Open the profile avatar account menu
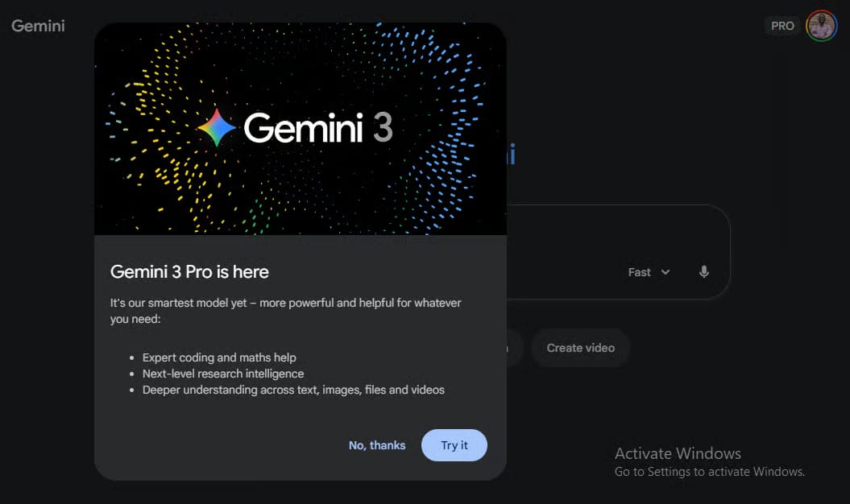 821,26
